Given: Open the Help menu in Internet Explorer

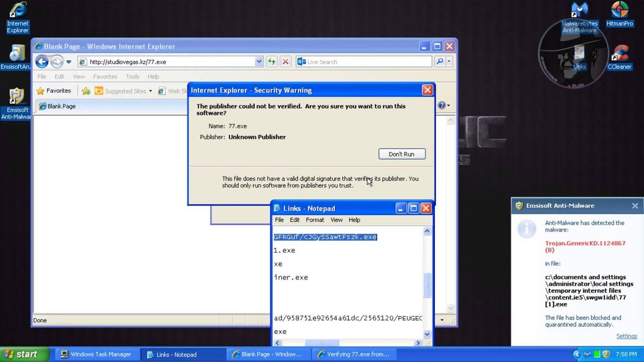Looking at the screenshot, I should pos(153,76).
